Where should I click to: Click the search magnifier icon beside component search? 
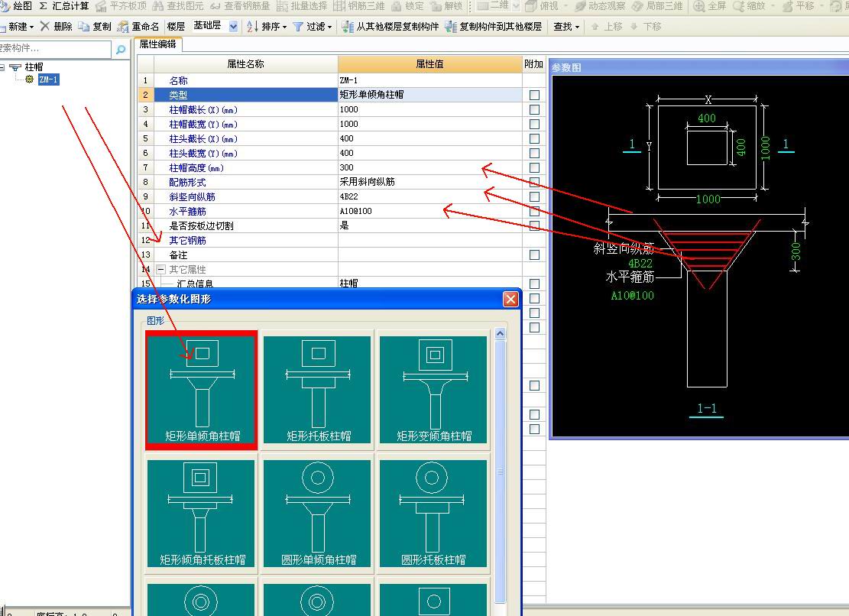[121, 49]
